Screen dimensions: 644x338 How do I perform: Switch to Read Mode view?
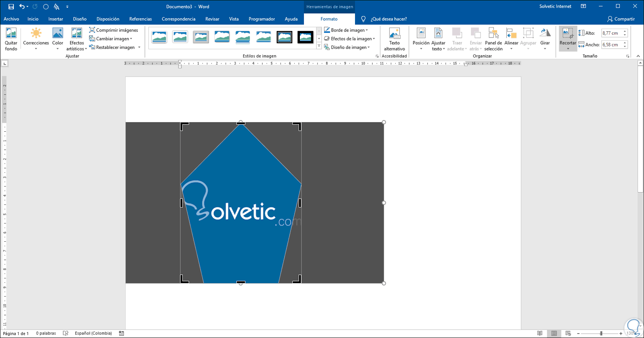tap(540, 333)
